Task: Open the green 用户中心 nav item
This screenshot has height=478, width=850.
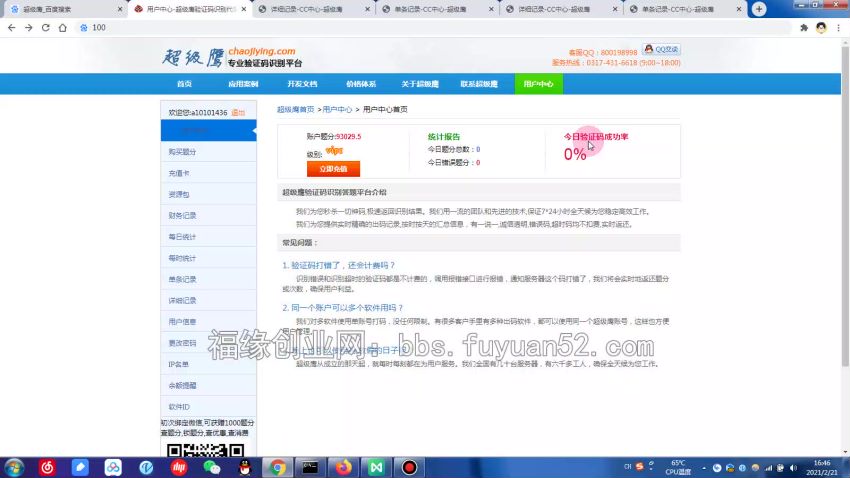Action: [538, 84]
